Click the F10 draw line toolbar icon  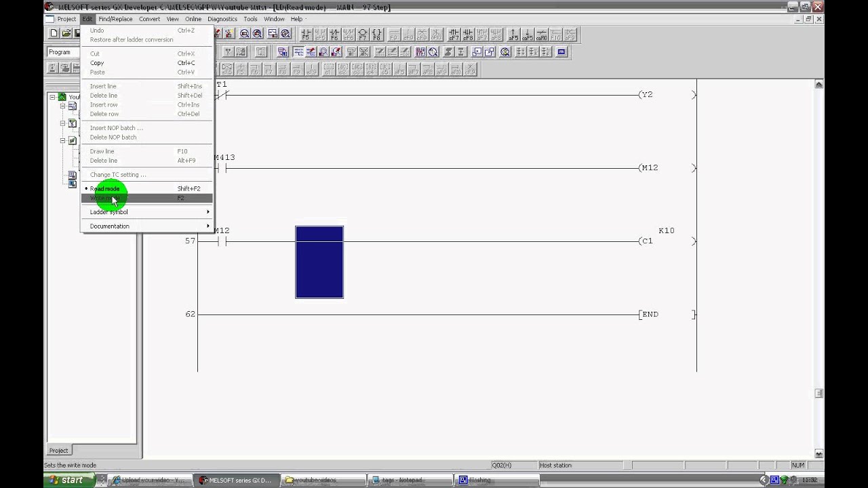click(x=556, y=34)
